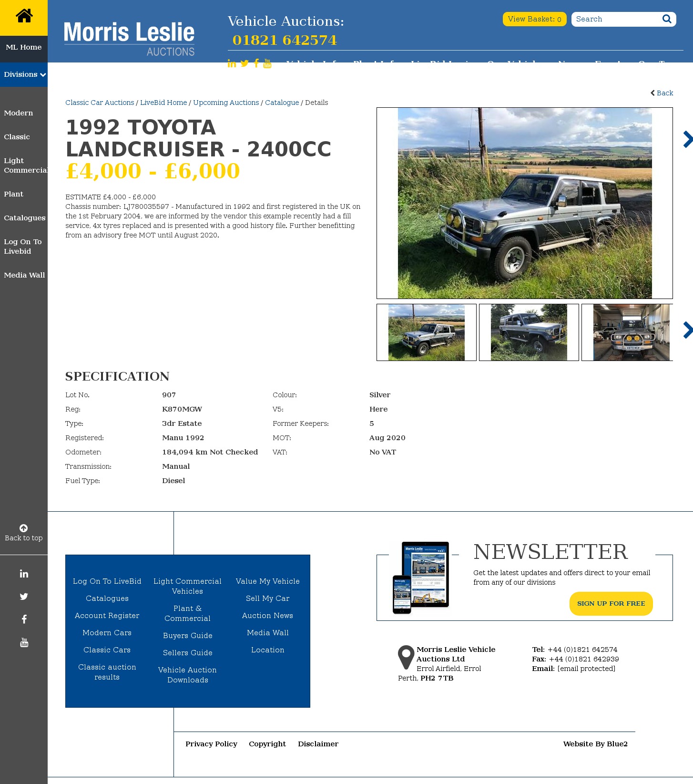Open Vehicle Auction Downloads link
This screenshot has width=693, height=784.
(188, 675)
